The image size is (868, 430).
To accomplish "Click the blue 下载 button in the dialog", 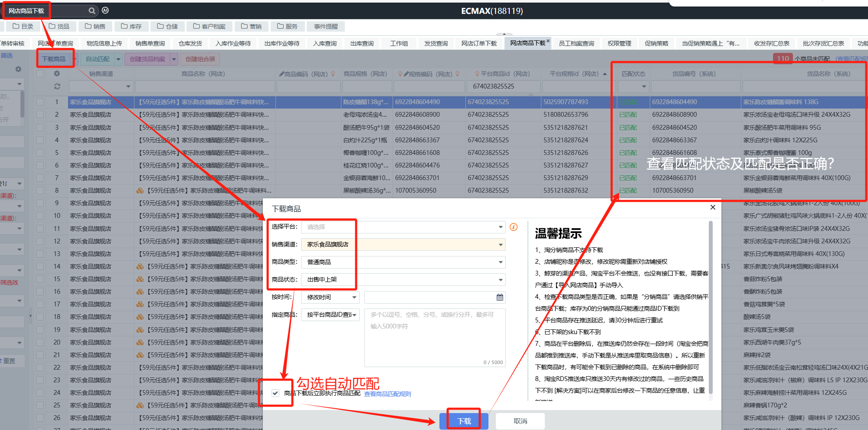I will point(464,421).
